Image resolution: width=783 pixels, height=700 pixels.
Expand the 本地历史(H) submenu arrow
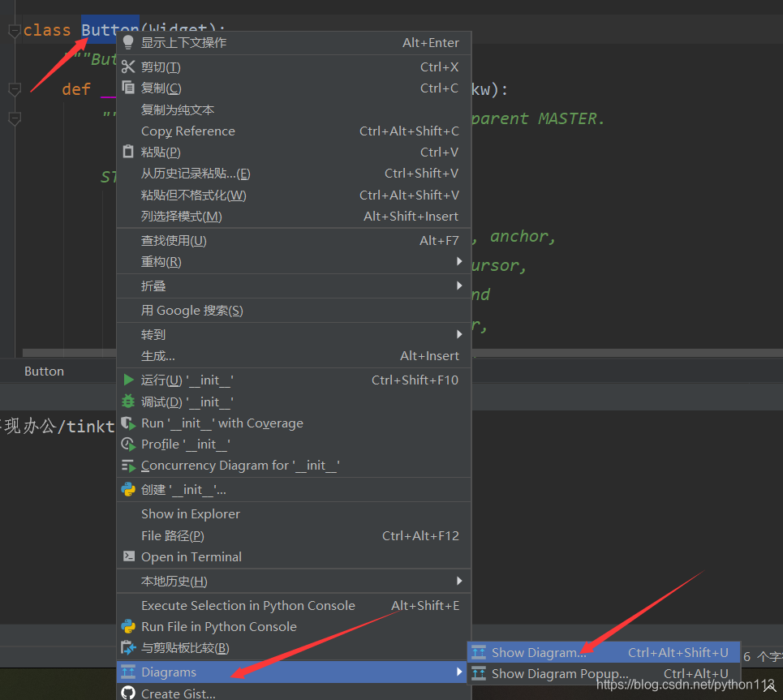(x=459, y=581)
